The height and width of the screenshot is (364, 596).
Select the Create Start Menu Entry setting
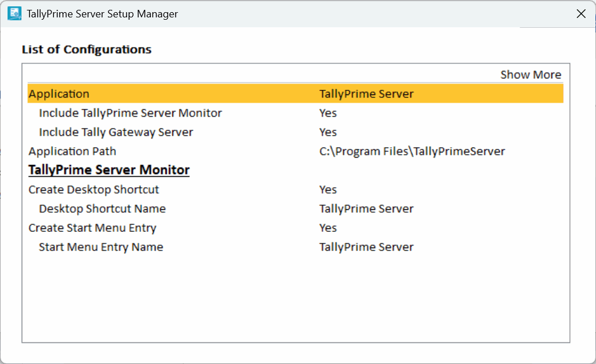(x=92, y=228)
